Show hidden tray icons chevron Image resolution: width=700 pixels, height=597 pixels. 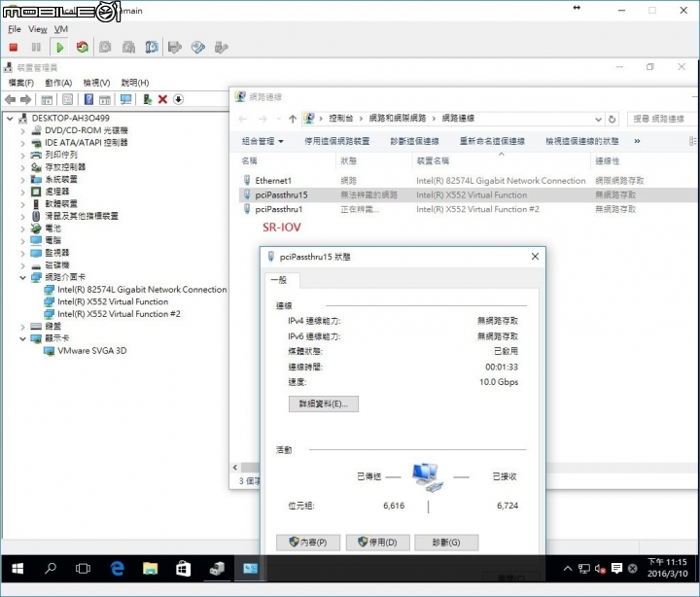point(568,569)
